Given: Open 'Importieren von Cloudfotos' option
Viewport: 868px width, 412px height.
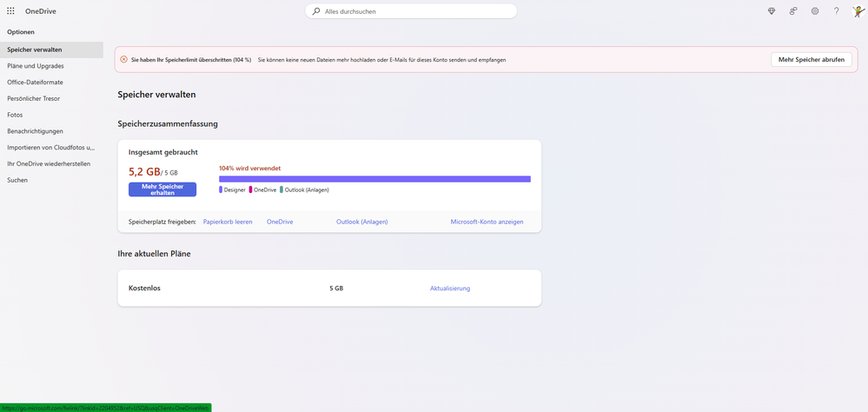Looking at the screenshot, I should tap(51, 148).
